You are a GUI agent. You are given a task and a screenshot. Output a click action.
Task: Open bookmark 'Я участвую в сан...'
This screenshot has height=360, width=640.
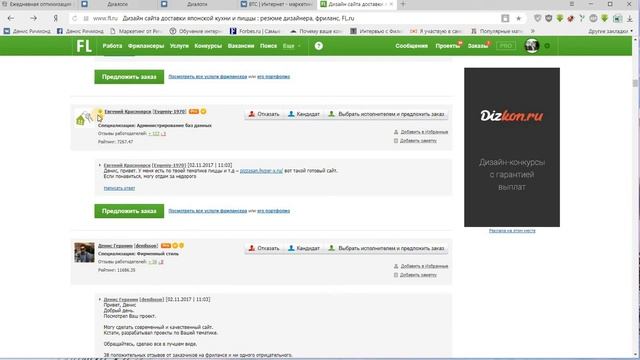click(436, 31)
